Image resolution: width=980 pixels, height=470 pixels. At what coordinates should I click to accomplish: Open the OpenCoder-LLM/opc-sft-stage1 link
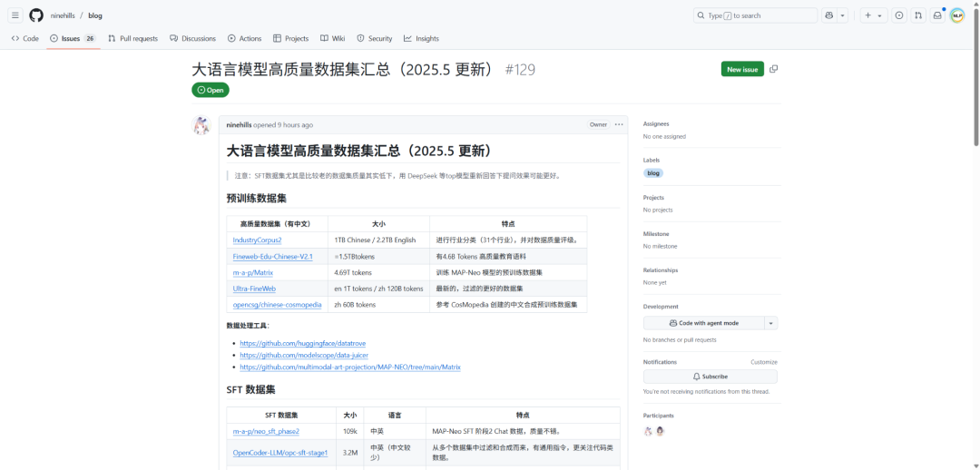pos(280,453)
